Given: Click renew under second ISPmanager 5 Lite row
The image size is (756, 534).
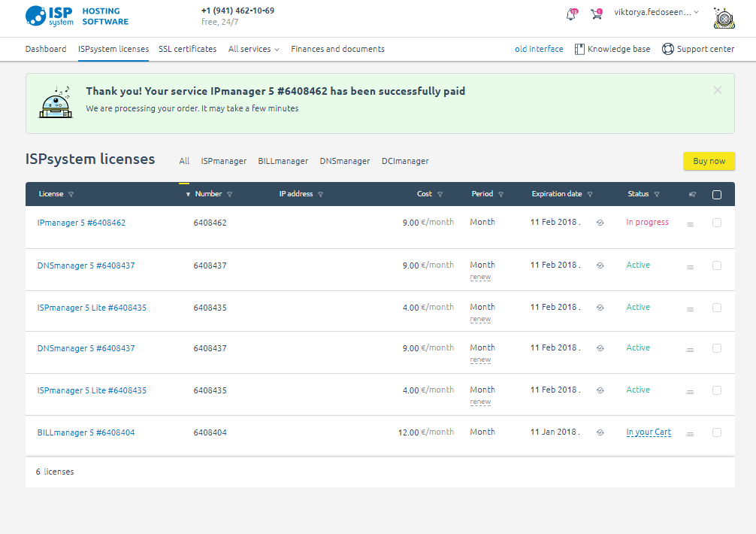Looking at the screenshot, I should tap(480, 402).
